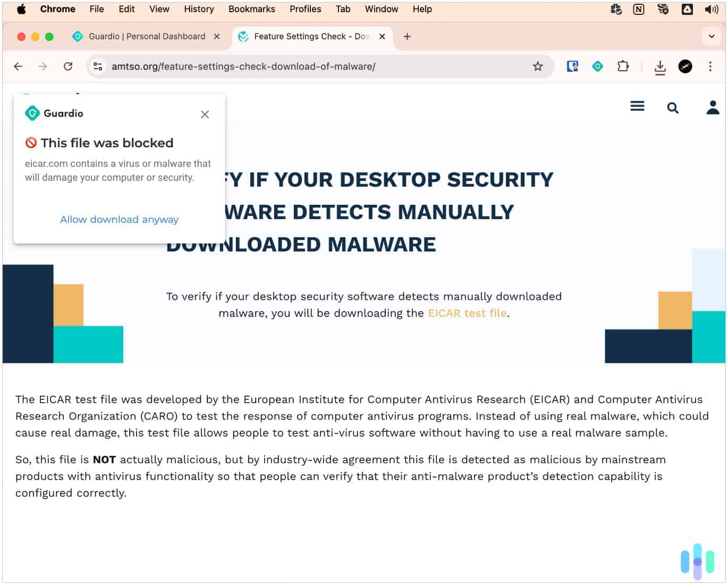Click the password manager icon in the toolbar
This screenshot has width=728, height=585.
(572, 66)
